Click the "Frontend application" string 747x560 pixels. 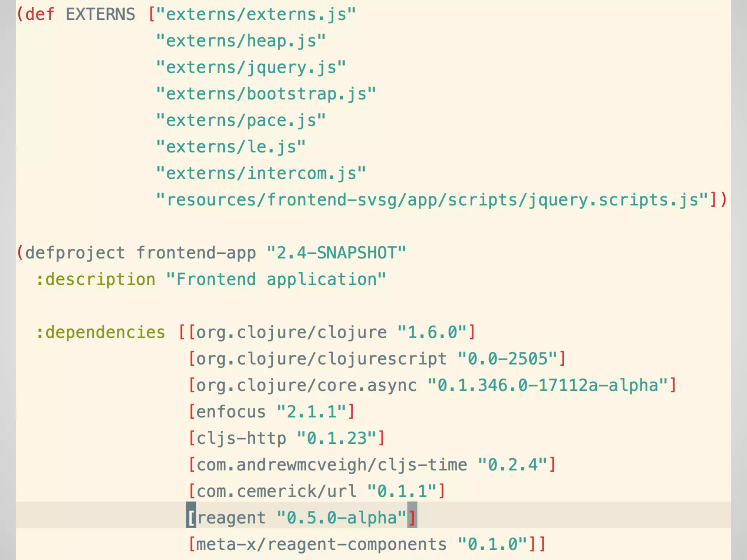pyautogui.click(x=276, y=280)
